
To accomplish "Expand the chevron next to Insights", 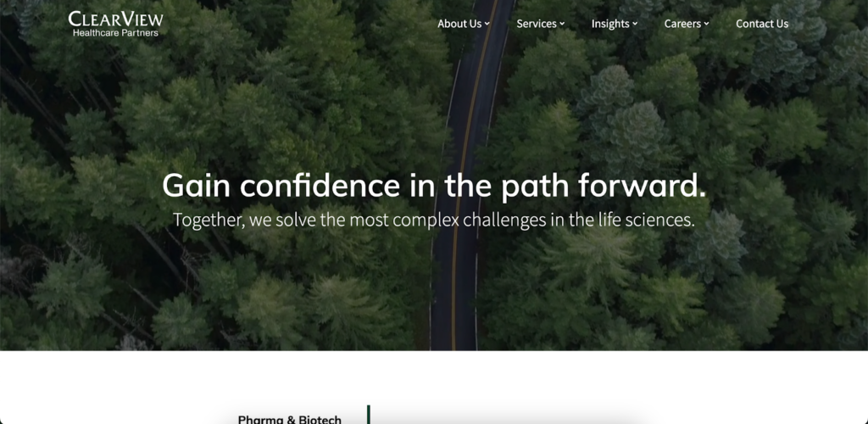I will (635, 24).
